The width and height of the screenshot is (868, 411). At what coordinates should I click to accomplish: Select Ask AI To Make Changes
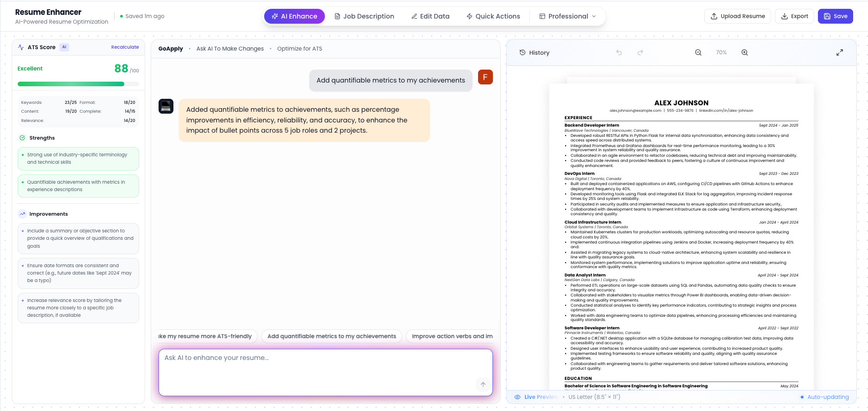point(230,49)
